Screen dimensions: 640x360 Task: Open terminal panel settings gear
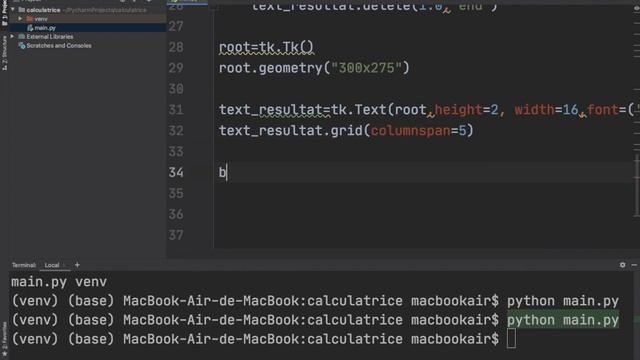(622, 265)
